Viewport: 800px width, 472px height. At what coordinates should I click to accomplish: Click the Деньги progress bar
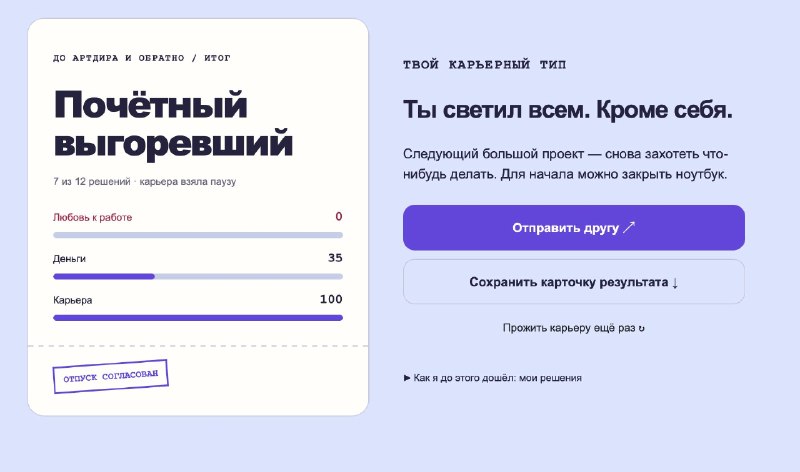tap(198, 277)
